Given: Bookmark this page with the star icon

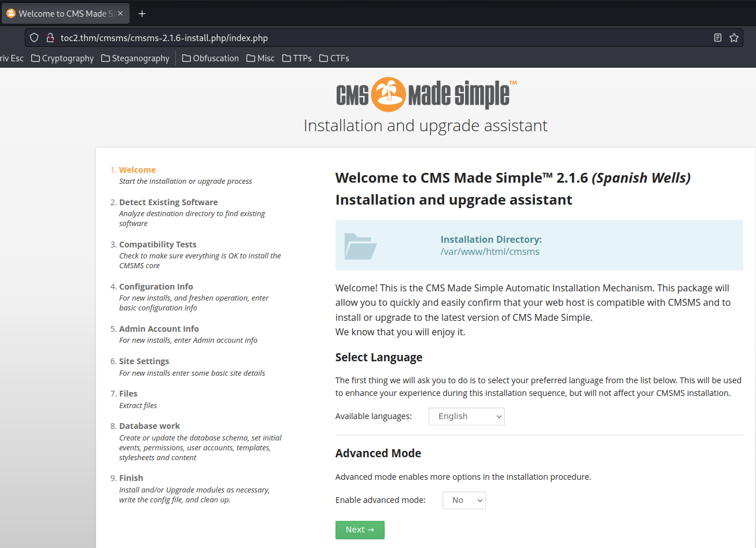Looking at the screenshot, I should point(734,38).
